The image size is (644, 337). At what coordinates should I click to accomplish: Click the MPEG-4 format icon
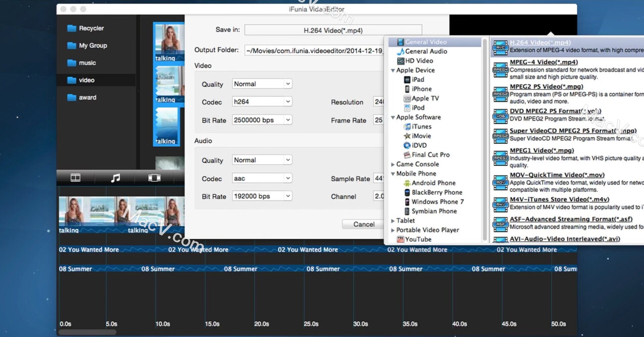coord(500,70)
